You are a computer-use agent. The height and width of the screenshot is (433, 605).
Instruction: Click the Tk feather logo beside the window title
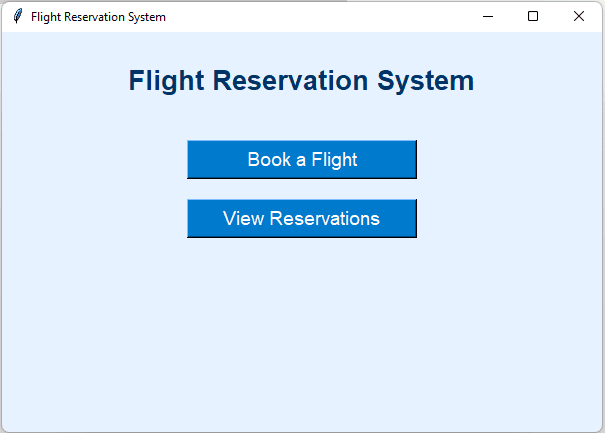pyautogui.click(x=17, y=16)
